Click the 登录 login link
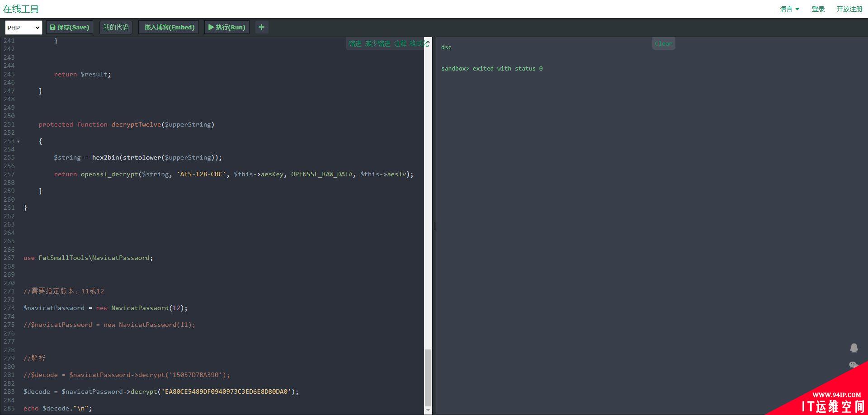This screenshot has width=868, height=415. tap(818, 9)
